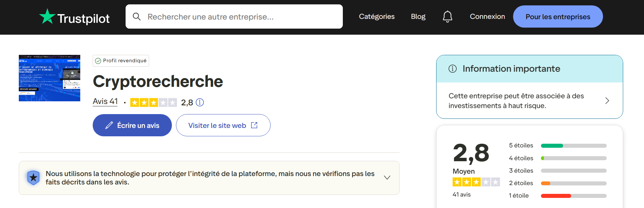This screenshot has width=644, height=208.
Task: Open Pour les entreprises
Action: (x=558, y=16)
